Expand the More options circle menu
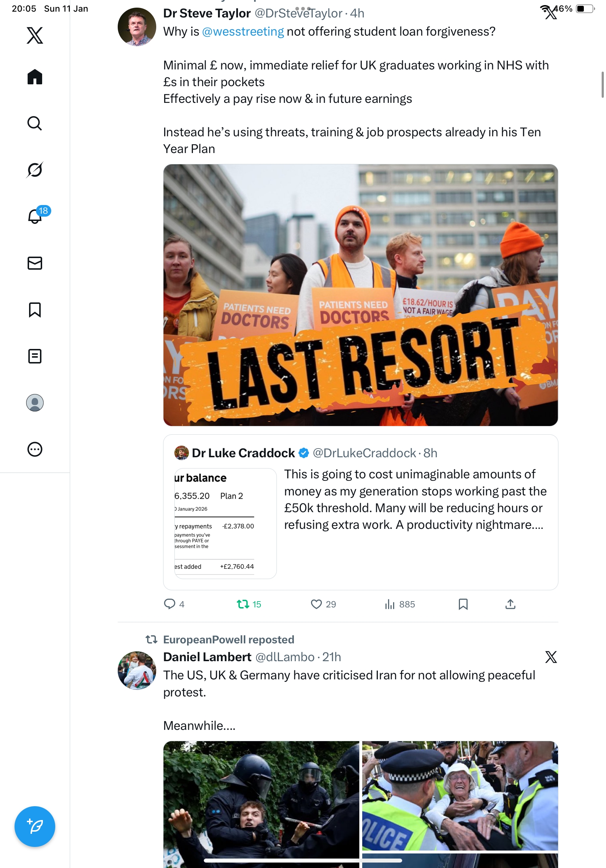This screenshot has height=868, width=606. 35,449
